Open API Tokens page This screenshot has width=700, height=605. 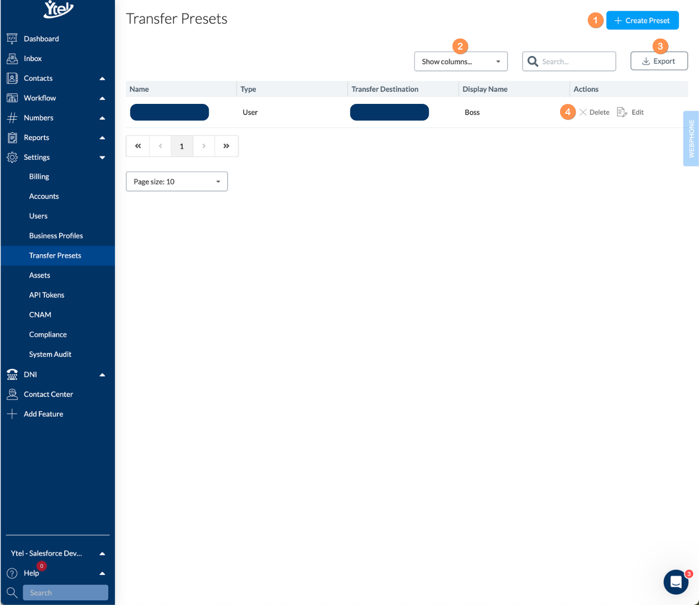pos(46,295)
